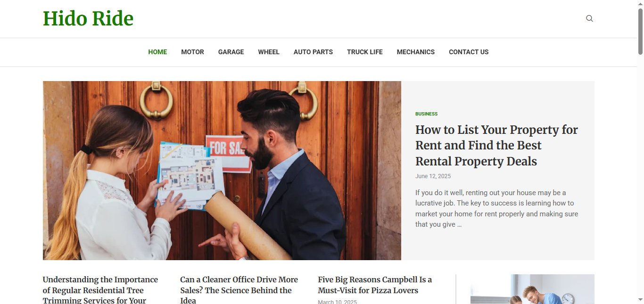Select the HOME menu item
Screen dimensions: 644x304
pos(157,52)
